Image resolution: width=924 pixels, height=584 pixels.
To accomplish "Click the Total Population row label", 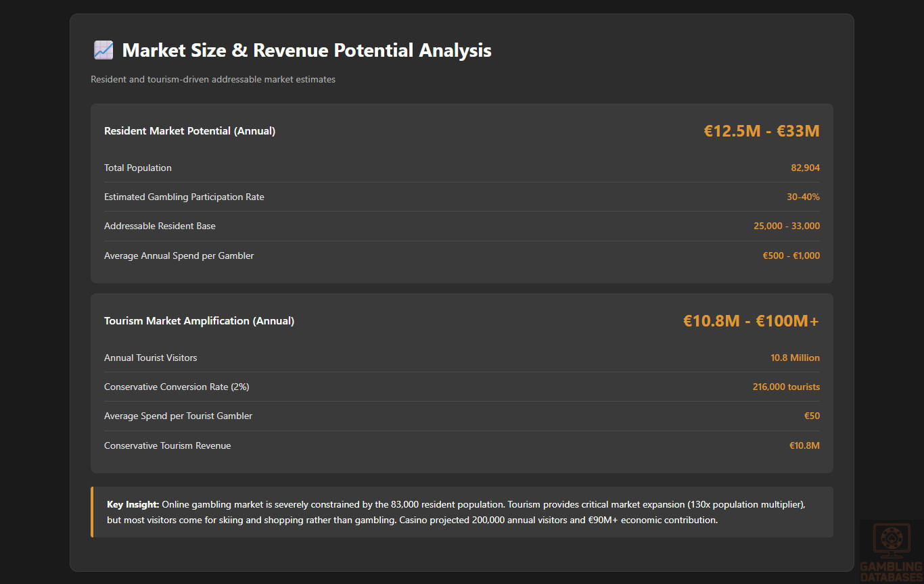I will pos(138,168).
